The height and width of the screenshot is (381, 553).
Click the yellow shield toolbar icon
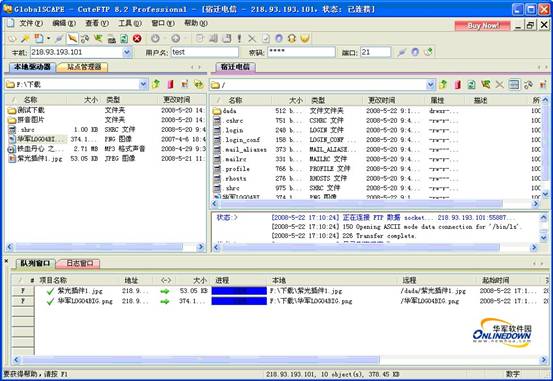[x=305, y=38]
